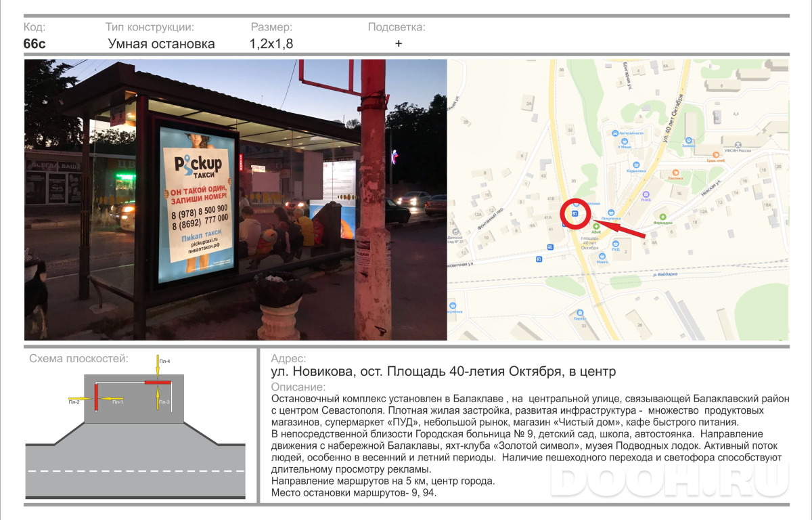
Task: Click the площадь 40 лет Октября map label
Action: pyautogui.click(x=590, y=243)
